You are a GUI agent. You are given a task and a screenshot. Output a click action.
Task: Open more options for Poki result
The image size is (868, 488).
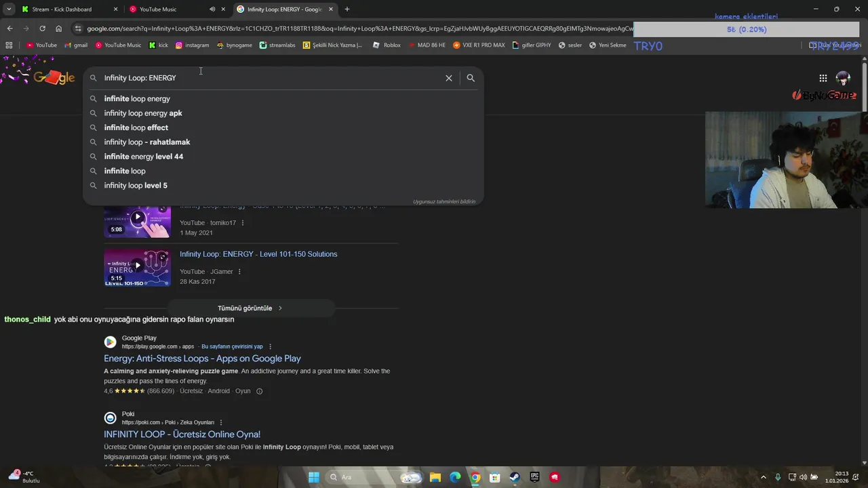[220, 422]
